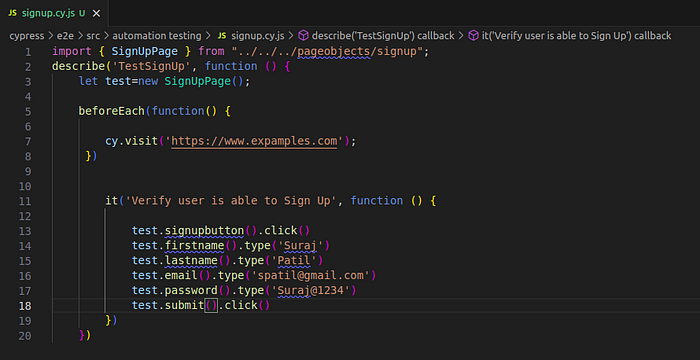Click the pageobjects path in import
Viewport: 700px width, 360px height.
333,51
